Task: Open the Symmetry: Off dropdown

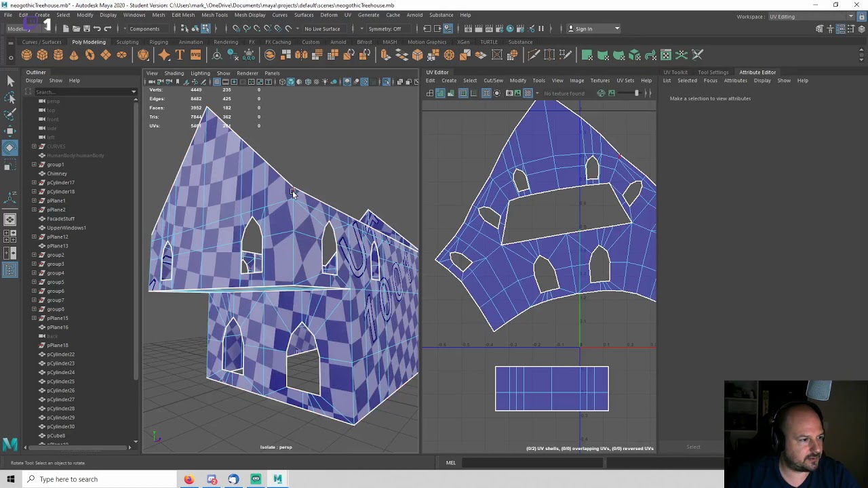Action: (x=385, y=28)
